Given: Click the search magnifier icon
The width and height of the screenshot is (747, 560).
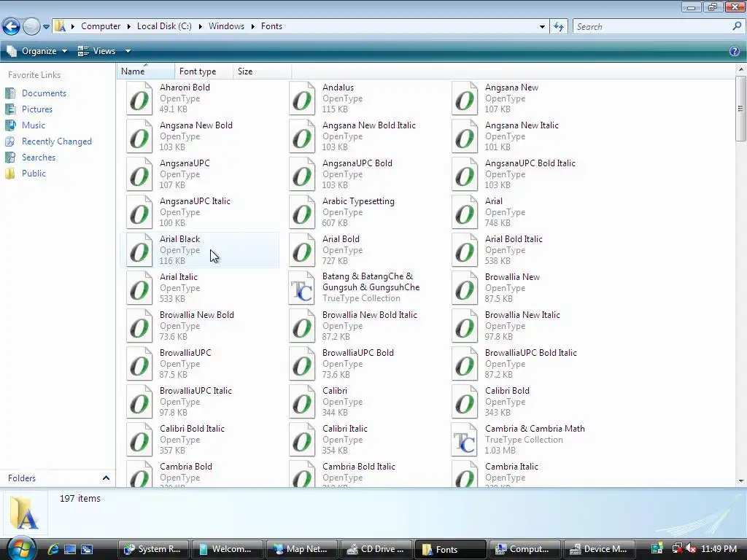Looking at the screenshot, I should [737, 27].
